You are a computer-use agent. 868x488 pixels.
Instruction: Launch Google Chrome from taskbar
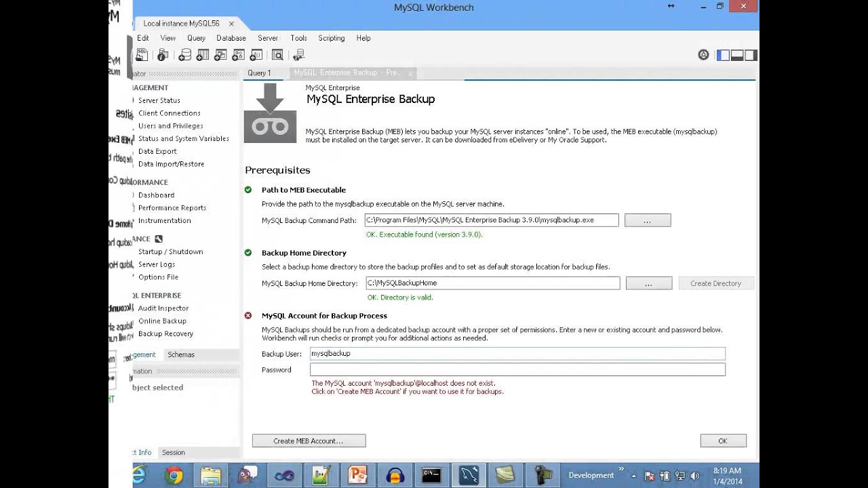point(174,475)
